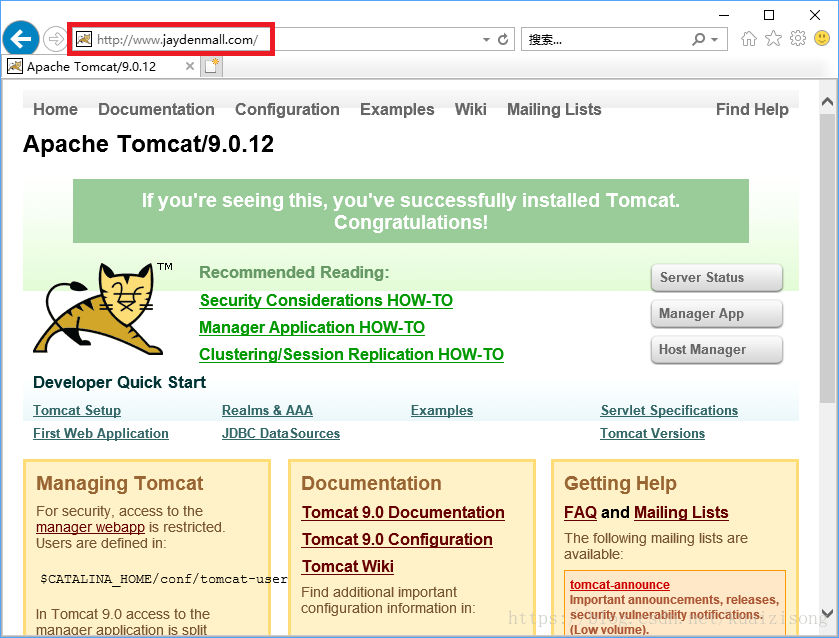Refresh the page with reload icon
839x638 pixels.
pos(503,40)
